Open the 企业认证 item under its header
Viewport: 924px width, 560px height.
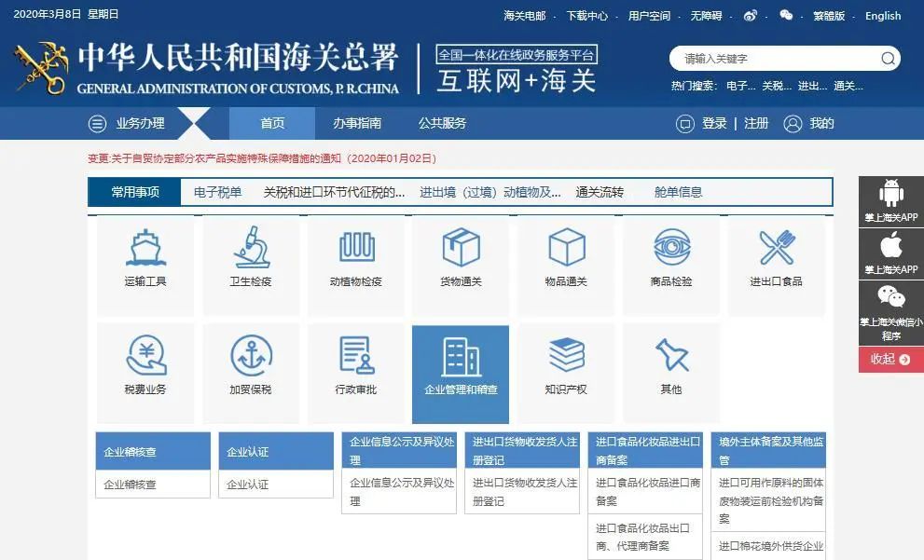tap(276, 485)
